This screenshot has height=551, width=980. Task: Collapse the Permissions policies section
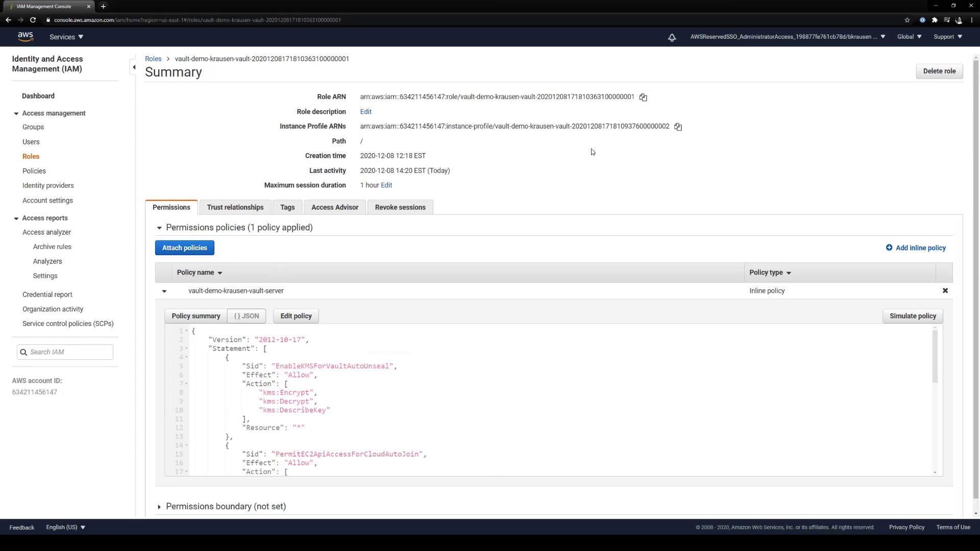tap(159, 228)
